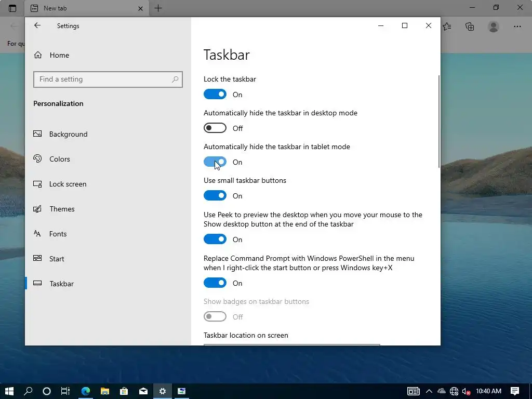Screen dimensions: 532x399
Task: Open Edge Collections icon
Action: coord(470,26)
